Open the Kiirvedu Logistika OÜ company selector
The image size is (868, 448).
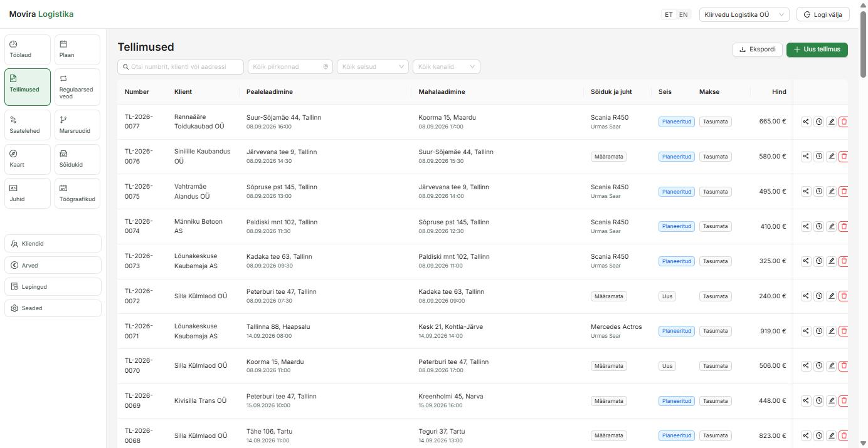[x=744, y=14]
